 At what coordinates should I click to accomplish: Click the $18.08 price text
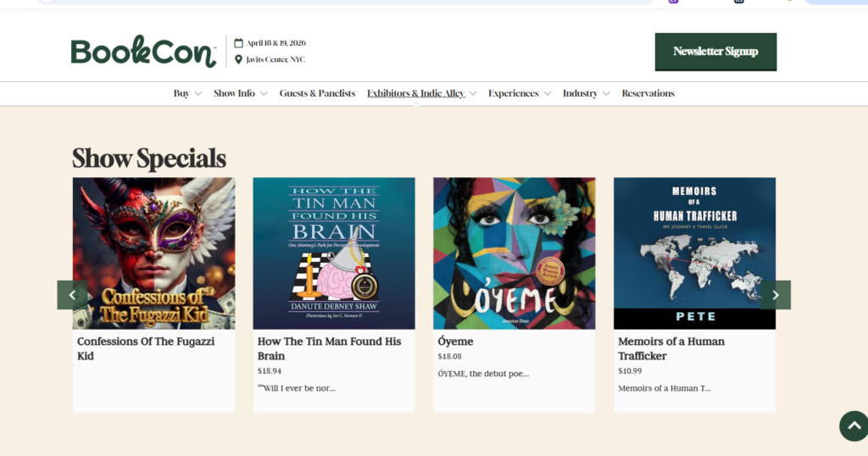pyautogui.click(x=449, y=356)
